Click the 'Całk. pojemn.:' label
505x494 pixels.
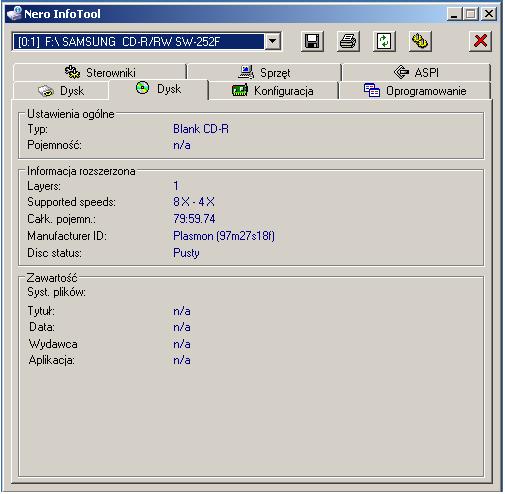click(x=62, y=219)
